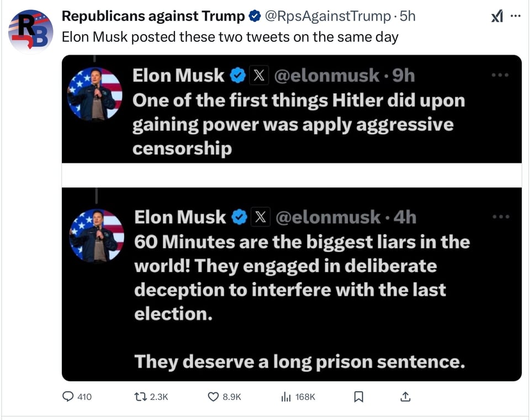Open Grok icon at the tweet's top right
The height and width of the screenshot is (420, 530).
click(496, 16)
